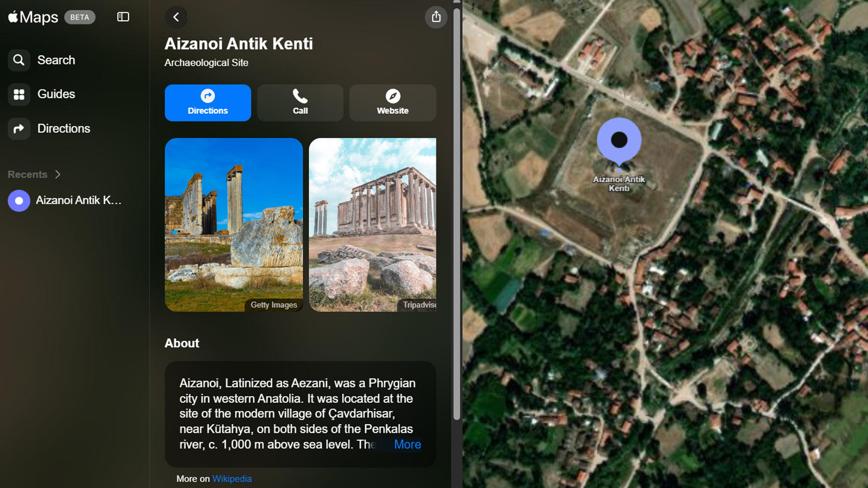868x488 pixels.
Task: Click the Apple Maps logo
Action: pyautogui.click(x=33, y=17)
